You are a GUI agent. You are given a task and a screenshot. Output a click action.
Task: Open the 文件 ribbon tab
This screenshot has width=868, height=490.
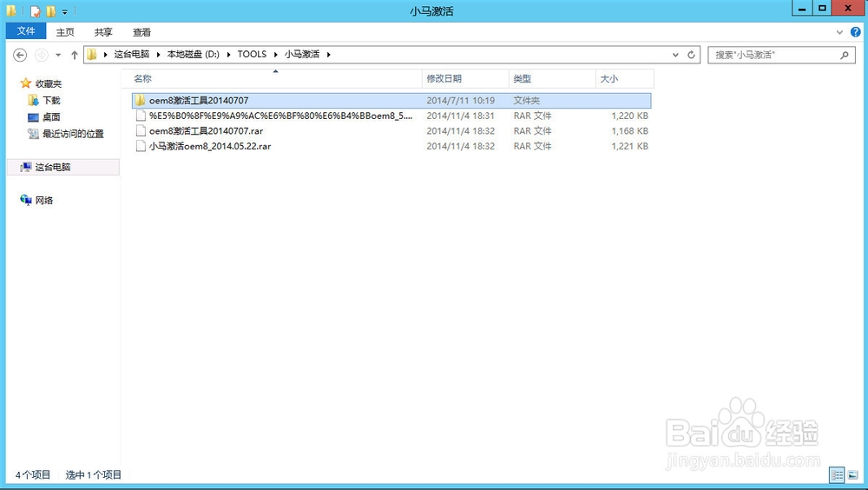[x=26, y=31]
